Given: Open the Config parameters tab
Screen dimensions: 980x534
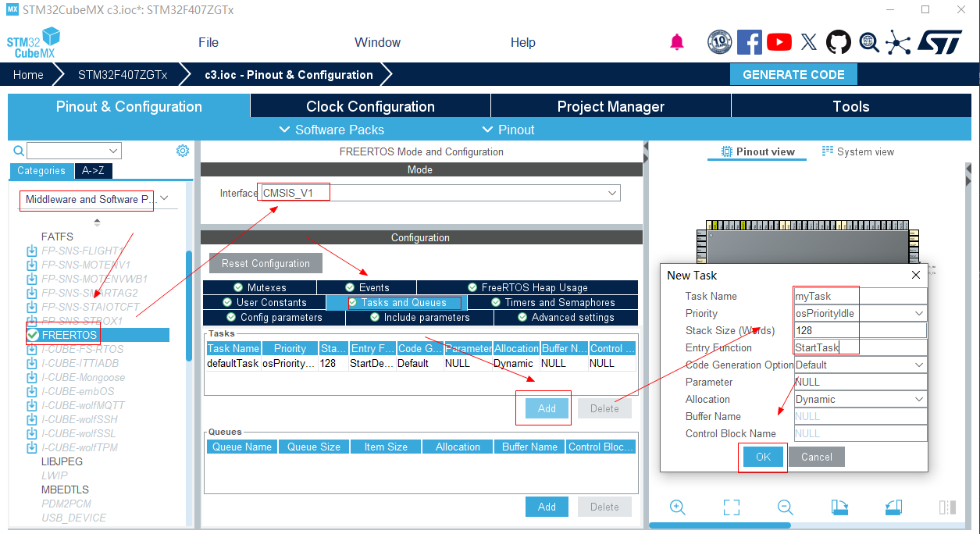Looking at the screenshot, I should tap(274, 317).
